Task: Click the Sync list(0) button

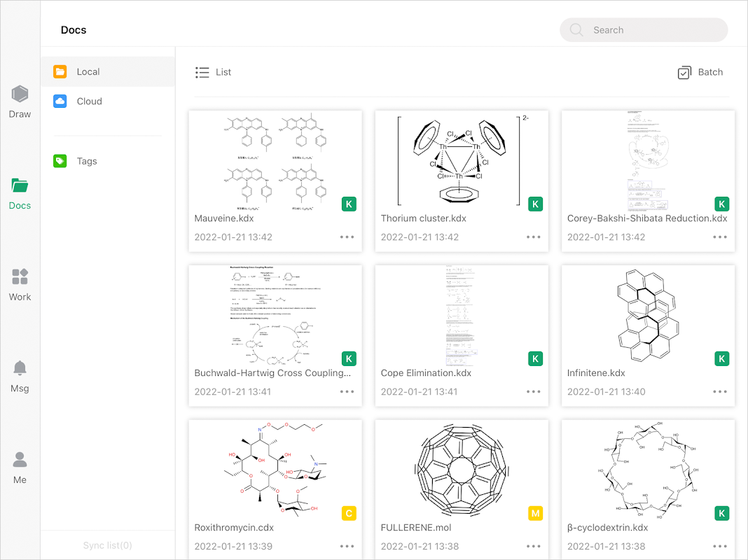Action: (107, 545)
